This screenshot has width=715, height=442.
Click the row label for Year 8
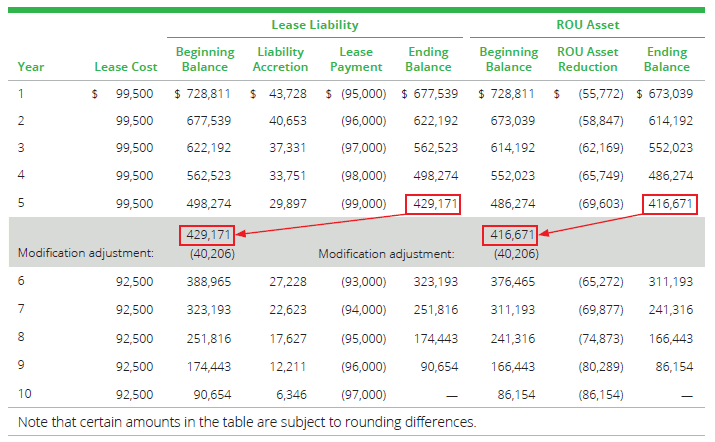tap(21, 339)
